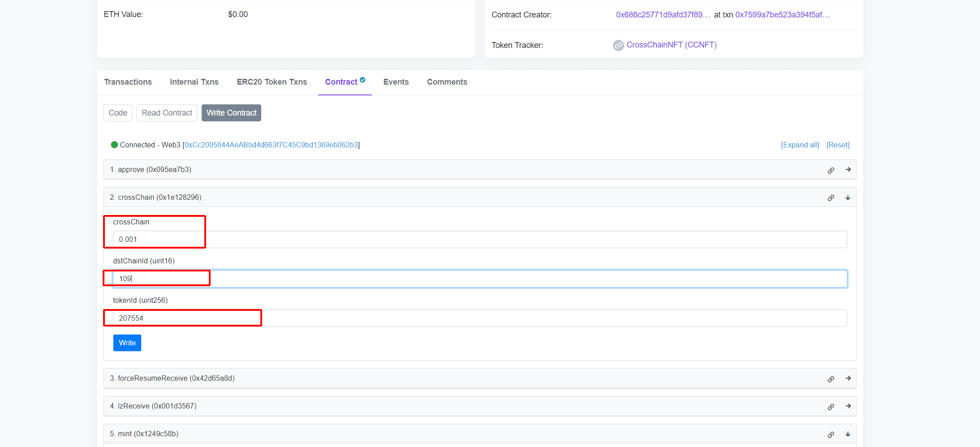Screen dimensions: 980x447
Task: Expand the approve function arrow
Action: 848,170
